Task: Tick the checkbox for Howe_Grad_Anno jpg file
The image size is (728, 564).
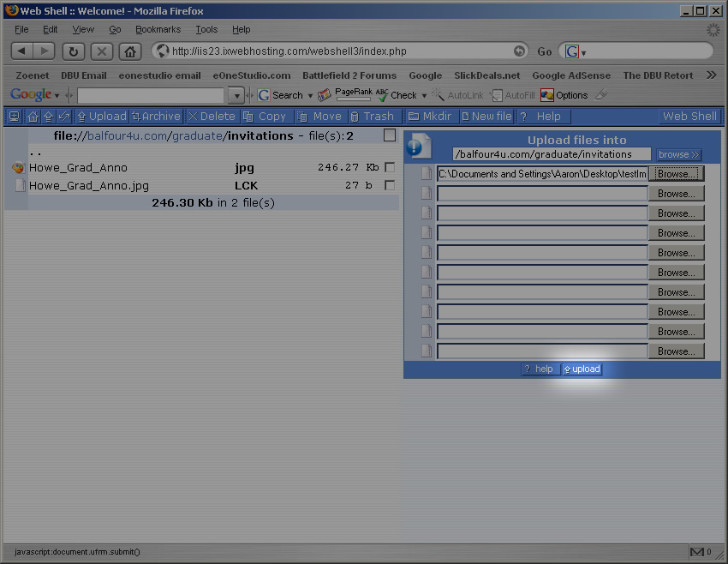Action: point(390,168)
